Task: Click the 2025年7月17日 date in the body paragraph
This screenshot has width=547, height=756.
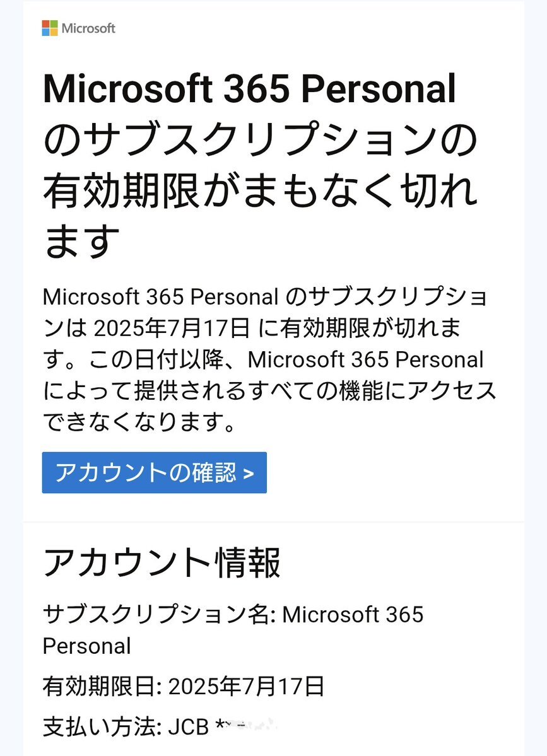Action: coord(172,329)
